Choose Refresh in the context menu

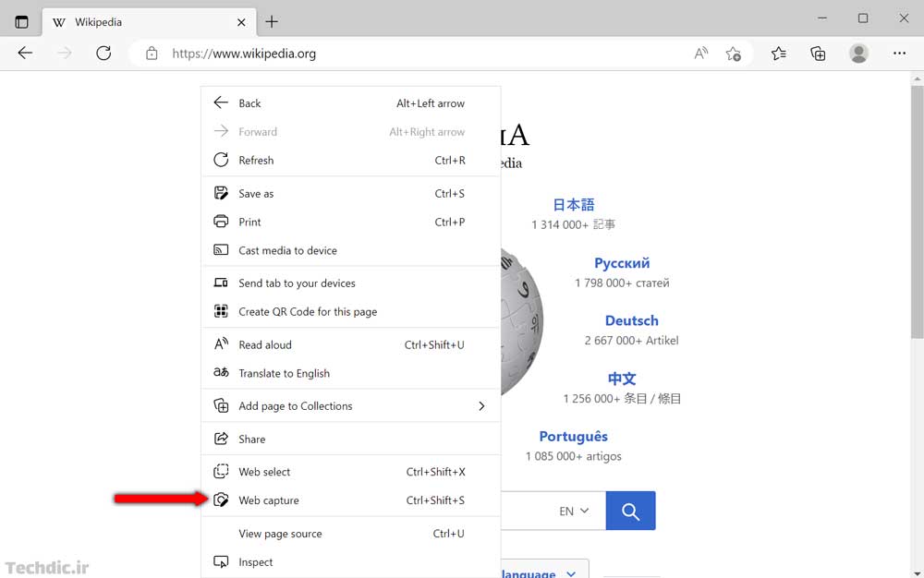click(x=350, y=160)
